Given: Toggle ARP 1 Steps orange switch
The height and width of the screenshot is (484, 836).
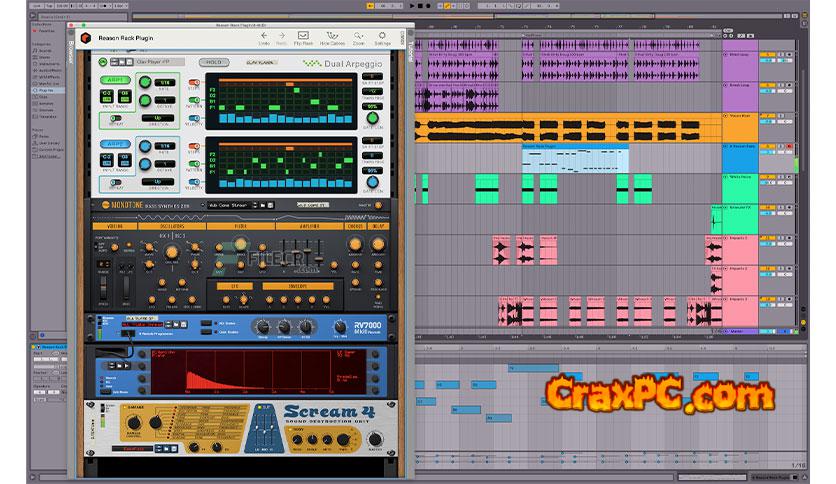Looking at the screenshot, I should [195, 82].
